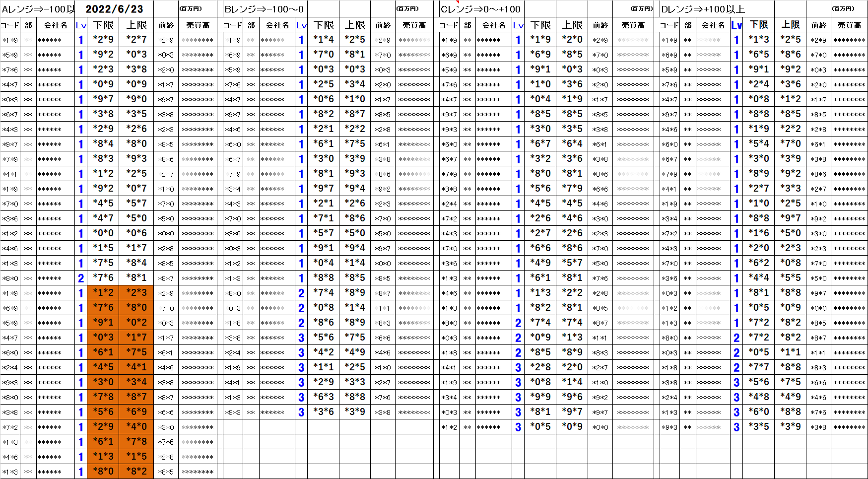Select the orange-highlighted *7*5 cell

136,352
